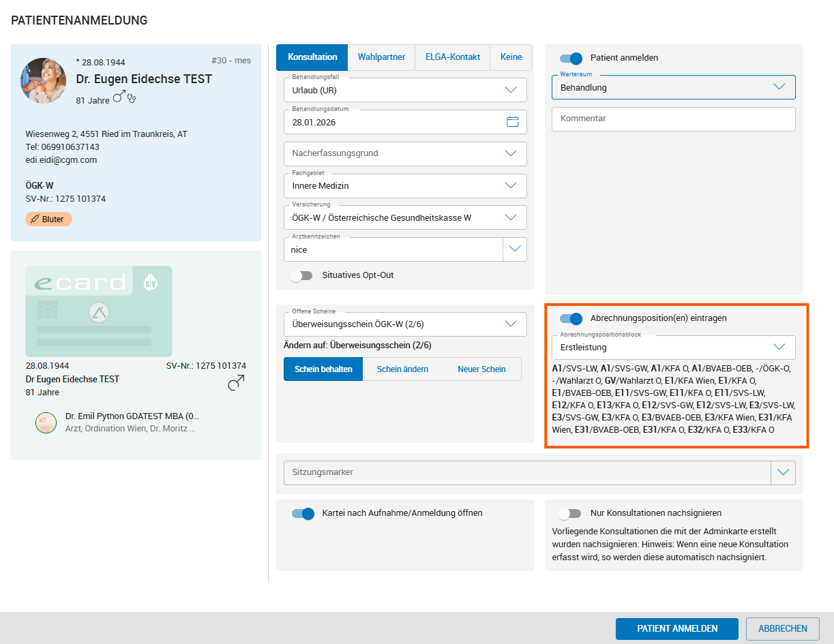Open the Warteraum dropdown
The width and height of the screenshot is (834, 644).
(779, 87)
